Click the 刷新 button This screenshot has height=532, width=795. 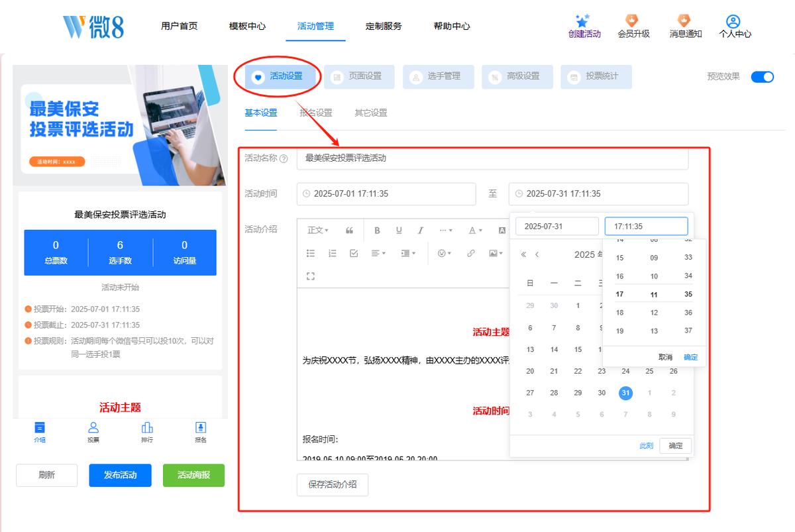(x=46, y=475)
